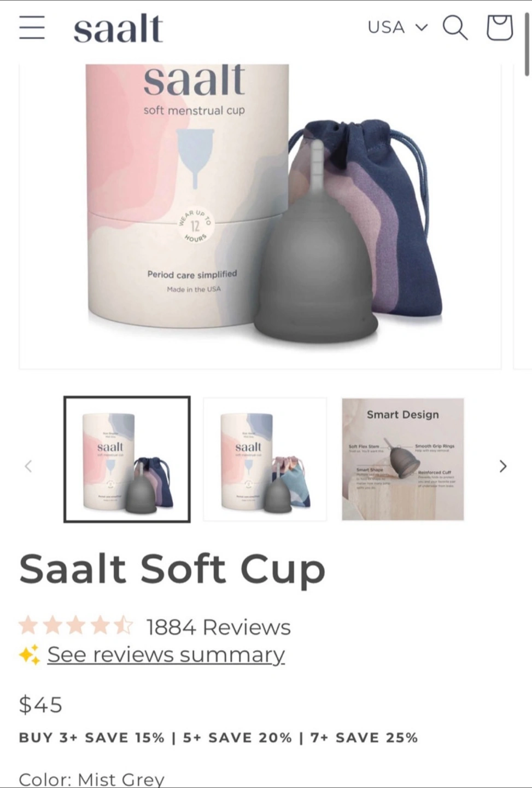
Task: Open the See reviews summary link
Action: 166,654
